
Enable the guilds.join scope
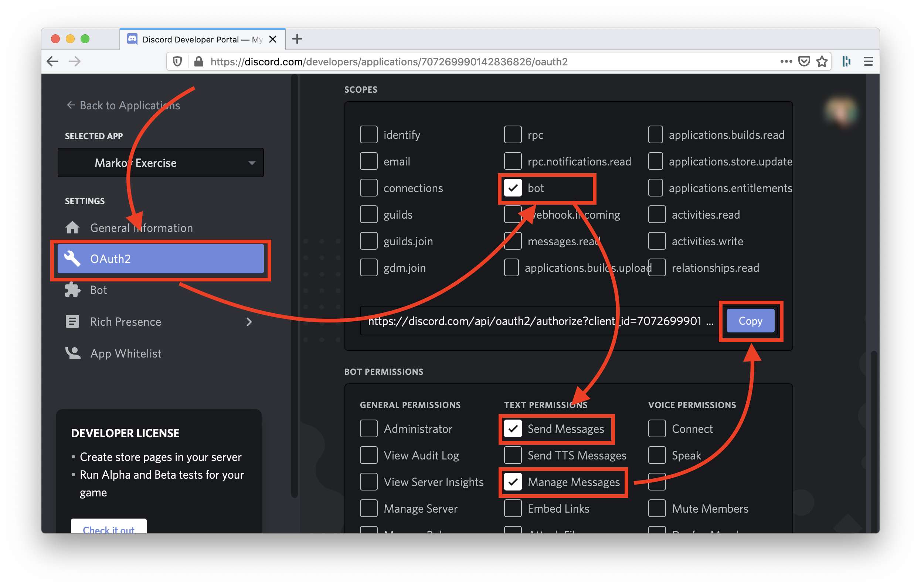369,241
